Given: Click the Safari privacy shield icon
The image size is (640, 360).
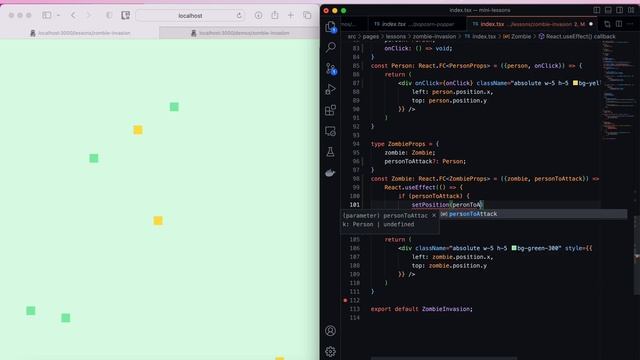Looking at the screenshot, I should click(109, 16).
